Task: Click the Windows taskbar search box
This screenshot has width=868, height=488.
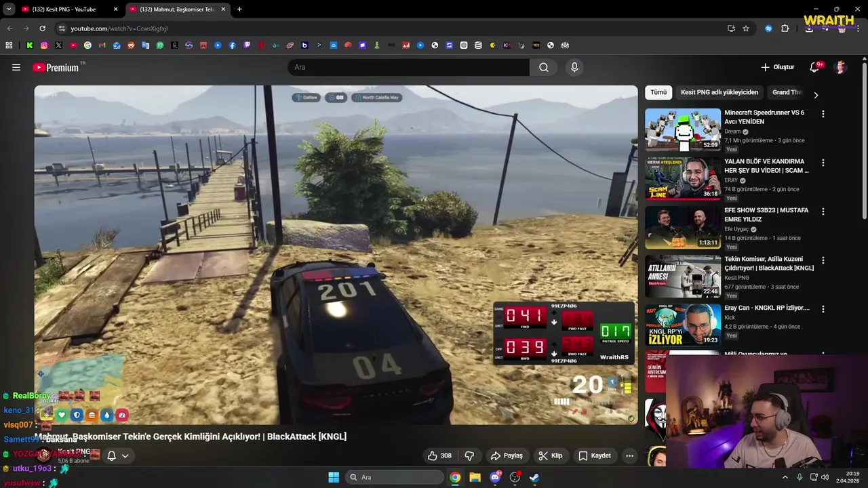Action: (395, 477)
